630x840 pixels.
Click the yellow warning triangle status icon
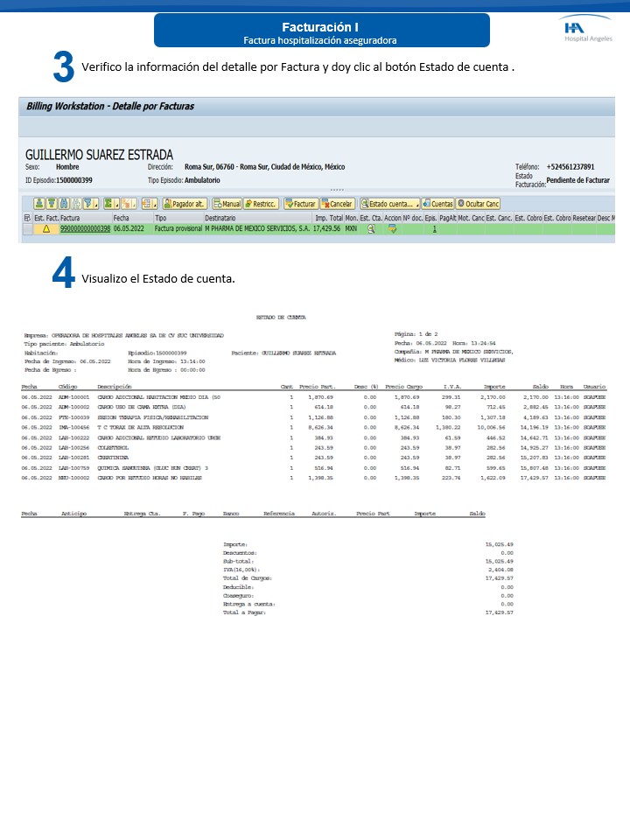click(x=45, y=229)
